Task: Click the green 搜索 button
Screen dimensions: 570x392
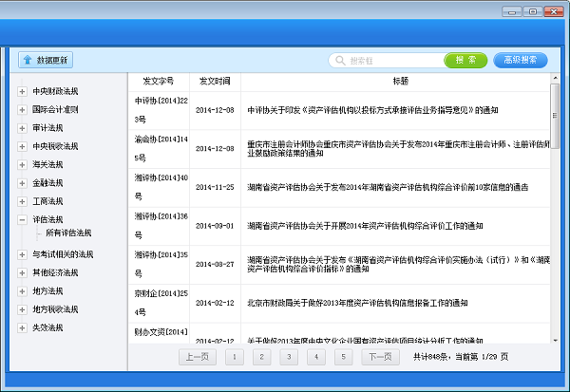Action: [x=465, y=60]
